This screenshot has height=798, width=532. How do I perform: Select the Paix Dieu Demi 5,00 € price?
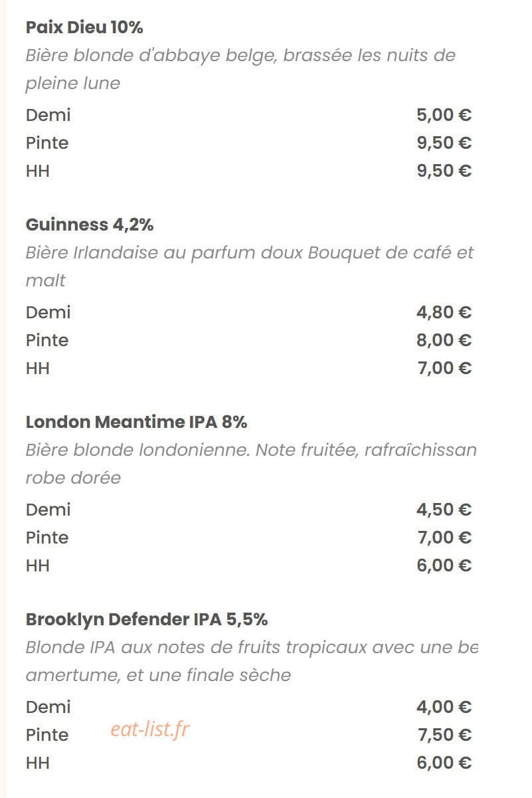(444, 115)
